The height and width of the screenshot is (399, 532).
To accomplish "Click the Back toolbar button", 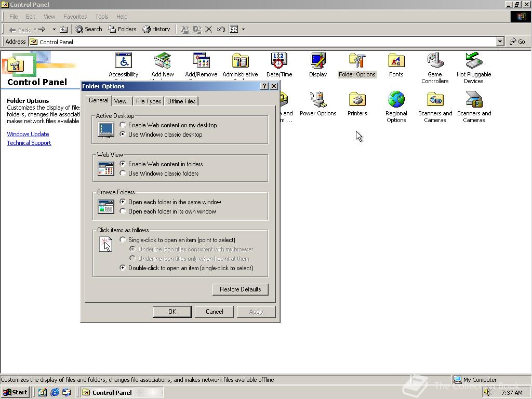I will coord(19,30).
